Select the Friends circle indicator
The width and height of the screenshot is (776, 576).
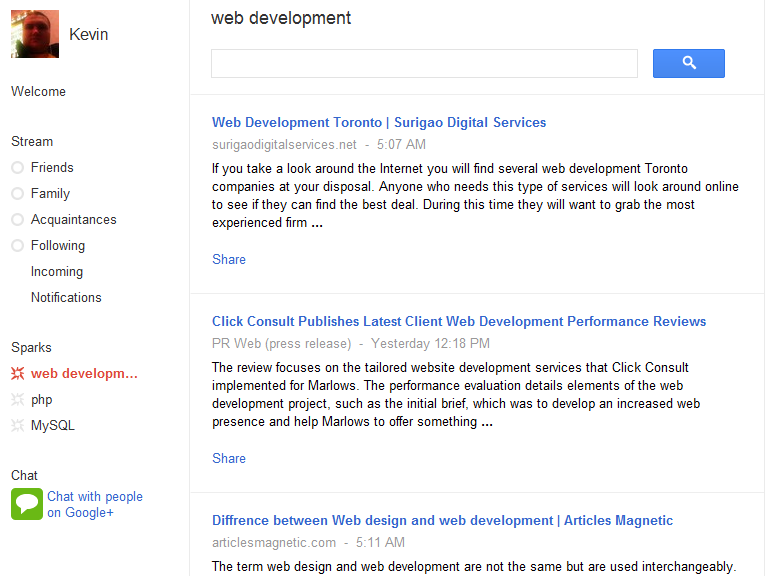coord(17,168)
